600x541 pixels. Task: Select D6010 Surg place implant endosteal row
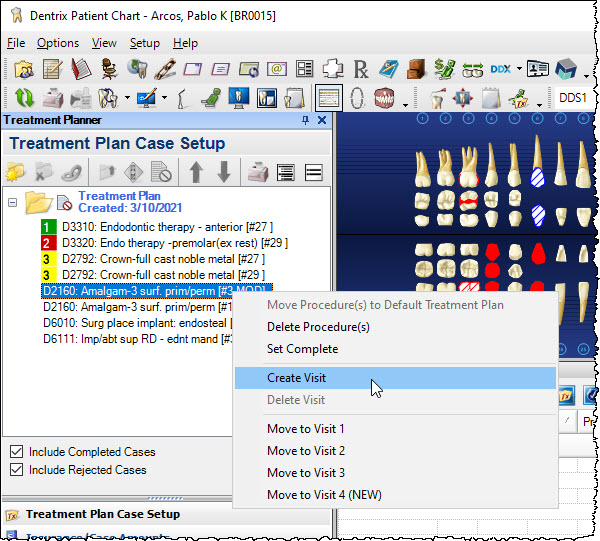tap(137, 323)
